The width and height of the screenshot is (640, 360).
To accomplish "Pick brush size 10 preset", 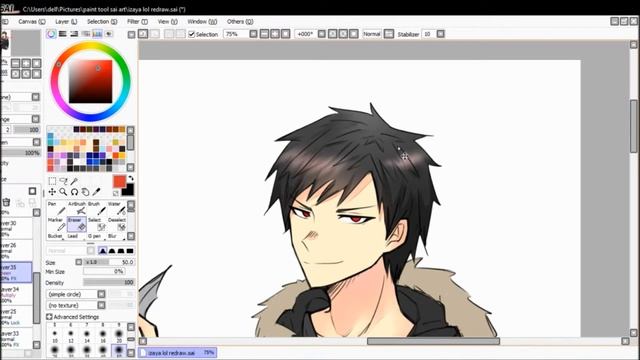I will point(55,336).
